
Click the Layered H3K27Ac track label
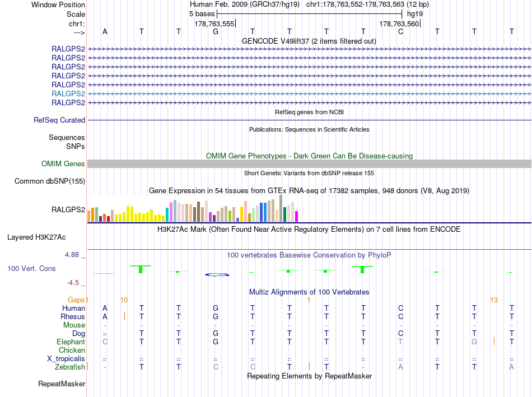pos(36,237)
